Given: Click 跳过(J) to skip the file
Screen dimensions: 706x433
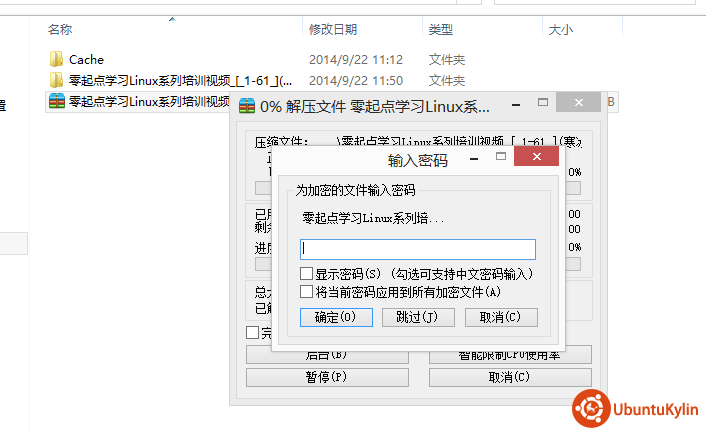Looking at the screenshot, I should pyautogui.click(x=418, y=317).
